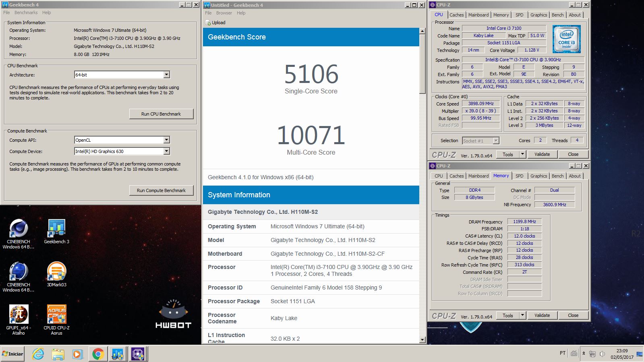
Task: Open the Benchmarks menu in Geekbench 4
Action: pyautogui.click(x=26, y=12)
